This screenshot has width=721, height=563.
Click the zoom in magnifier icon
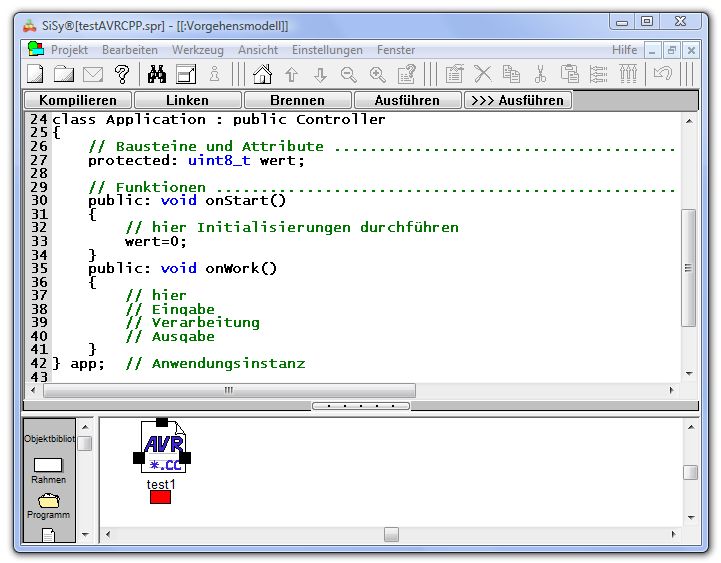pos(377,74)
